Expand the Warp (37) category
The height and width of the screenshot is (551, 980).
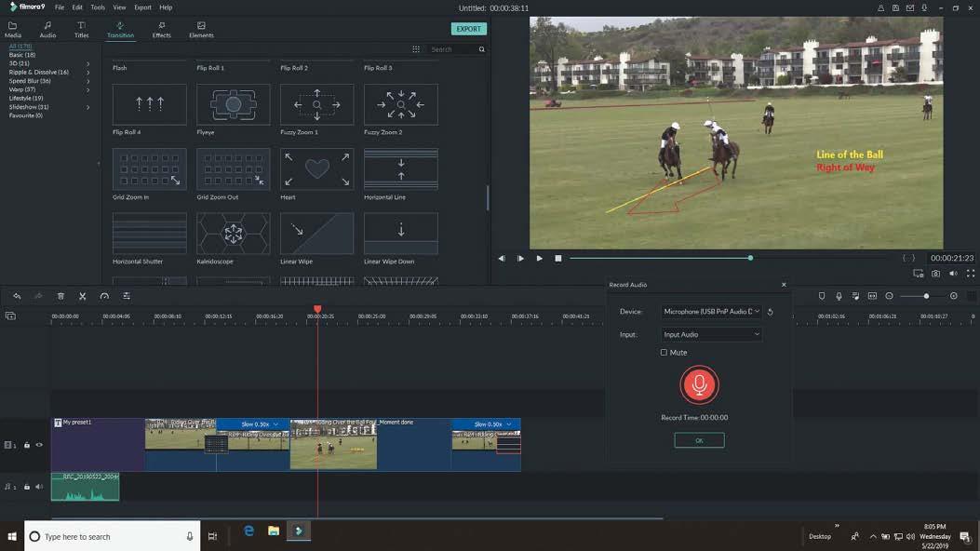pyautogui.click(x=88, y=90)
